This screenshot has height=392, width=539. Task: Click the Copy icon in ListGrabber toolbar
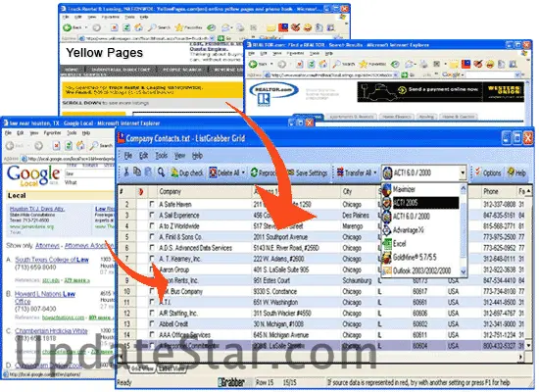(137, 171)
